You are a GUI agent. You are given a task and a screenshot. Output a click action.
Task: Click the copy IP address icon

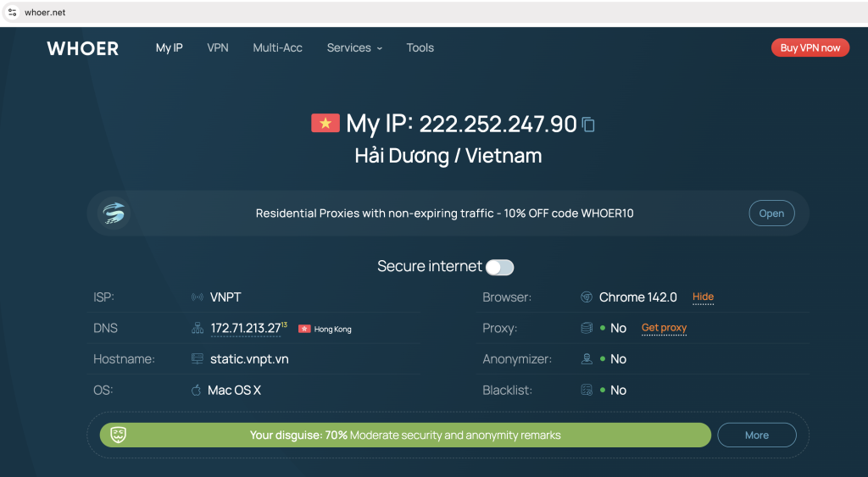(x=588, y=125)
